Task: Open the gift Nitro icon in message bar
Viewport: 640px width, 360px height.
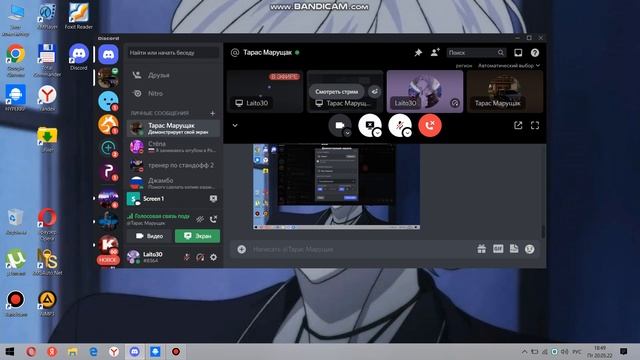Action: click(x=482, y=249)
